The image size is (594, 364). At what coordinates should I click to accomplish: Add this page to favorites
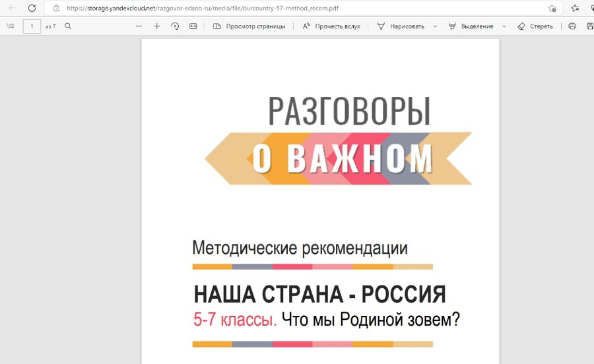[x=552, y=8]
